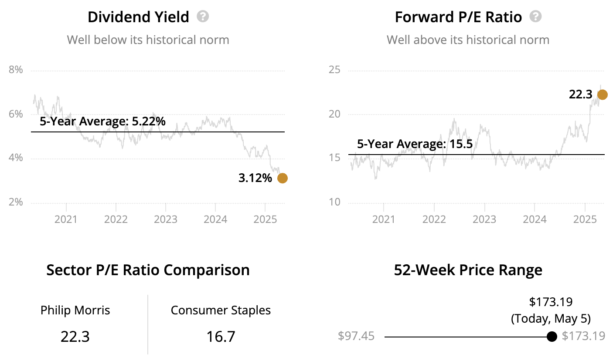Viewport: 613px width, 364px height.
Task: Click the Forward P/E Ratio help icon
Action: point(535,17)
